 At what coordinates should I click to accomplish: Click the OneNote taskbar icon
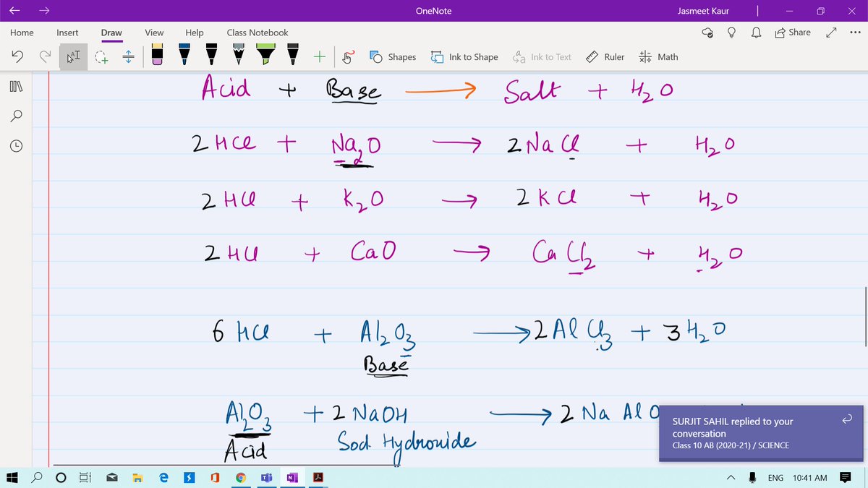click(292, 478)
